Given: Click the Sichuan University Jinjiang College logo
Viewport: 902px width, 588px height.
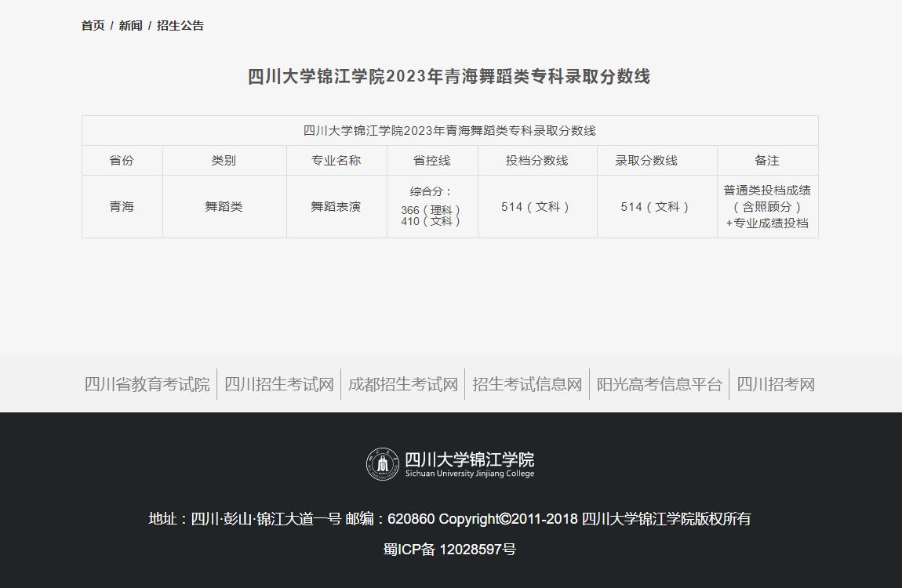Looking at the screenshot, I should point(450,464).
